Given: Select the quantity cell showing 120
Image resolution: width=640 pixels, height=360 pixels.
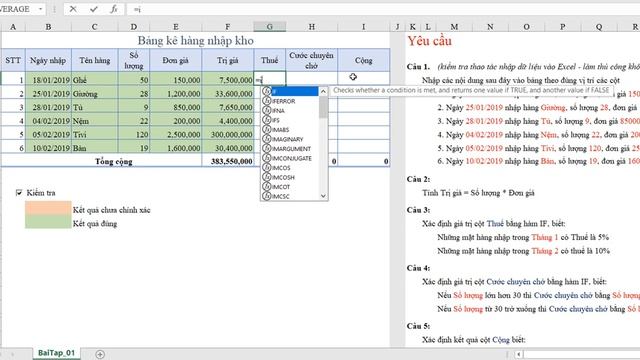Looking at the screenshot, I should pos(134,134).
